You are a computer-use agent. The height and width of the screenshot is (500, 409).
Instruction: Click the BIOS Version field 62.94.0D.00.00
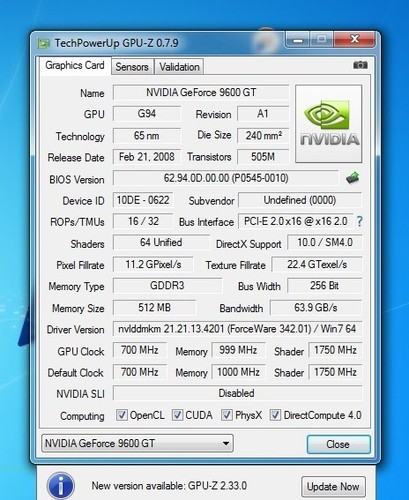[x=226, y=178]
